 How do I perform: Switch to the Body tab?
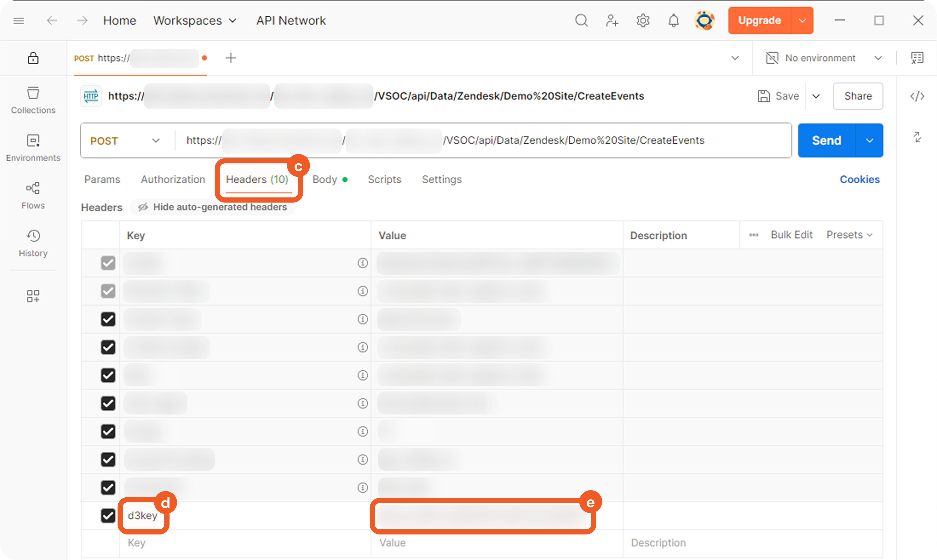pos(325,180)
